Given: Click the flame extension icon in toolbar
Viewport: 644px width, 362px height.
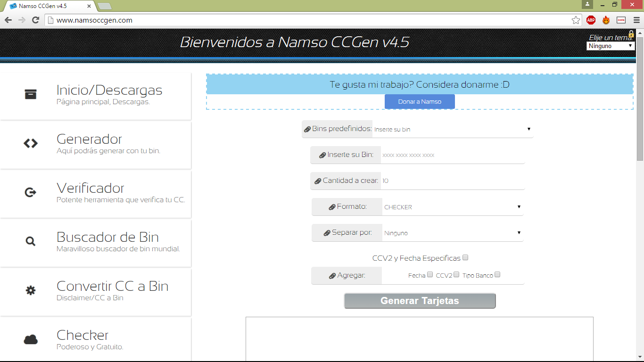Looking at the screenshot, I should point(606,20).
